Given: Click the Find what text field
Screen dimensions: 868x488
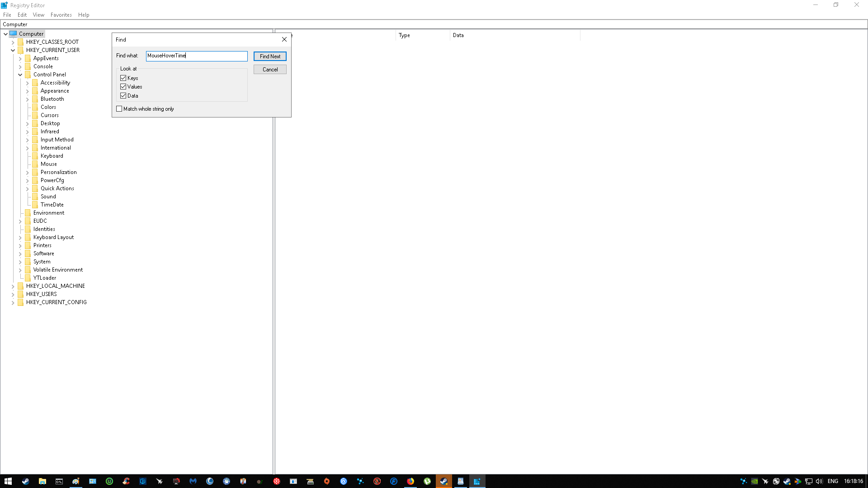Looking at the screenshot, I should (x=197, y=56).
